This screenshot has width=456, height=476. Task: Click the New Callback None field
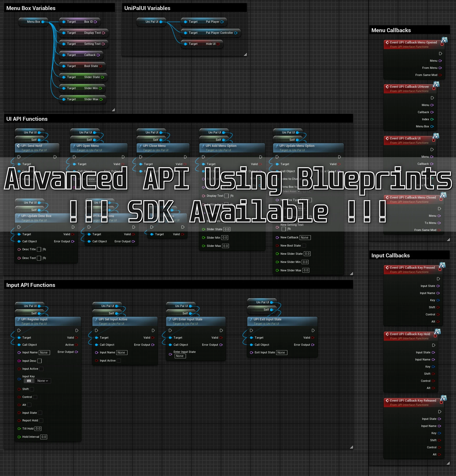point(305,238)
